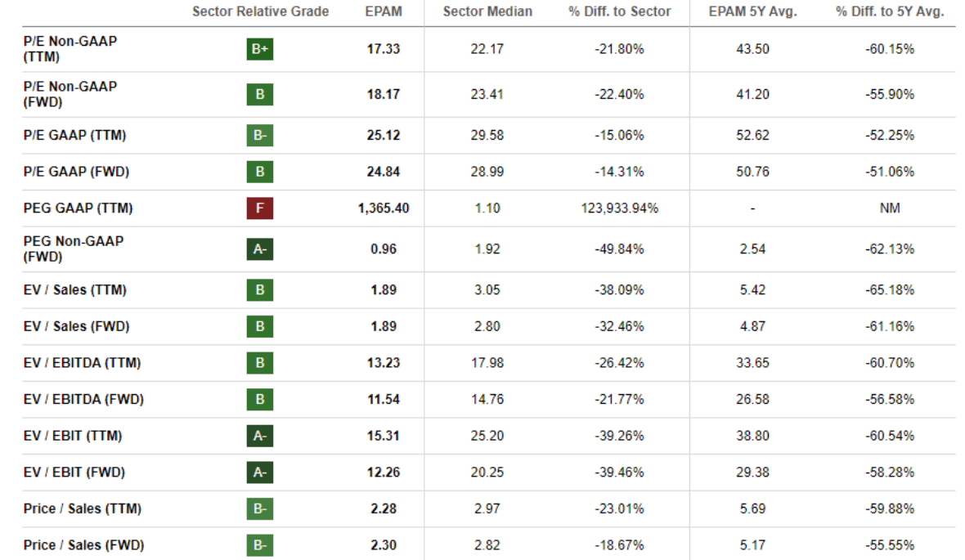Click the B grade badge for P/E Non-GAAP (FWD)

pyautogui.click(x=260, y=95)
